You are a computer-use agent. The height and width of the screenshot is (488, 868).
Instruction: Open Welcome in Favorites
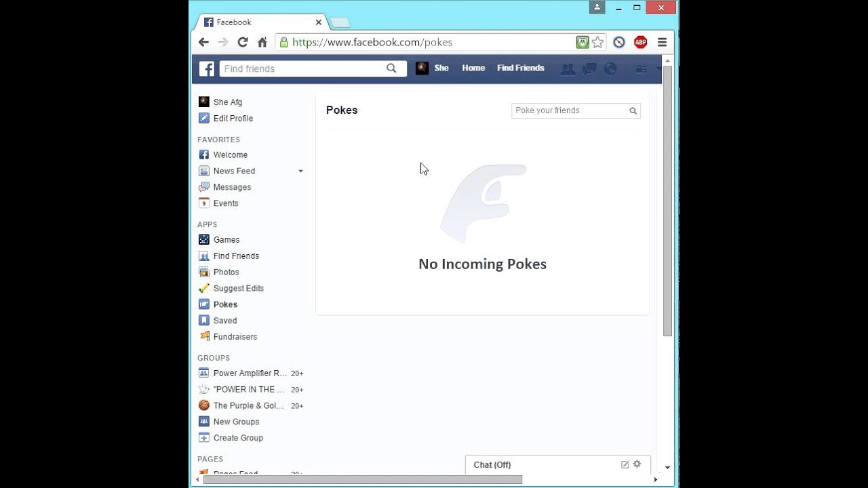(x=231, y=155)
